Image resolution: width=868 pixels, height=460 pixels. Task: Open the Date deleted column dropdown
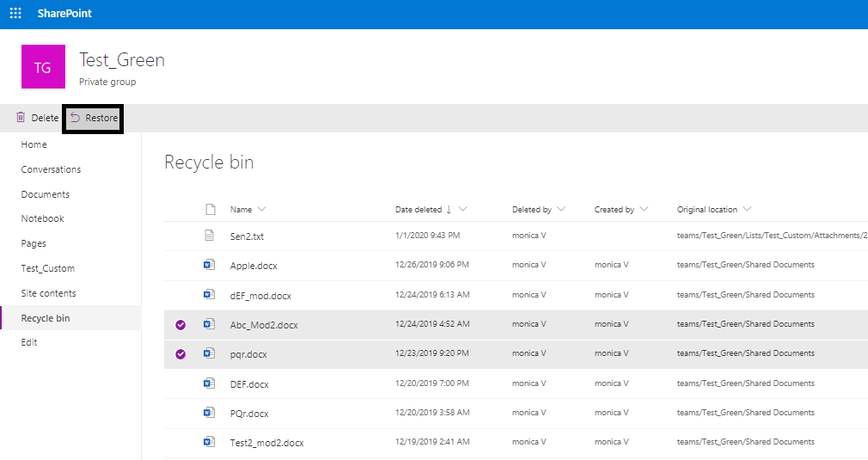(x=462, y=209)
